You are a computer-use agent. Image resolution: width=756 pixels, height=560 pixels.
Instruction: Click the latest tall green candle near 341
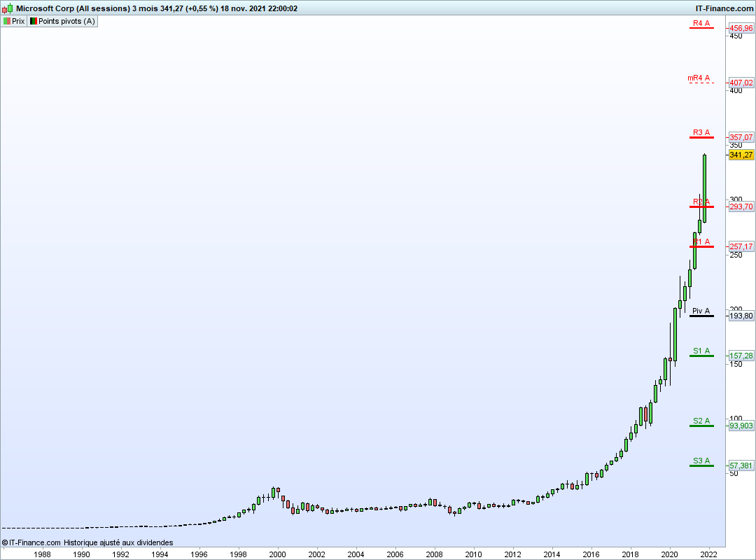(x=704, y=188)
